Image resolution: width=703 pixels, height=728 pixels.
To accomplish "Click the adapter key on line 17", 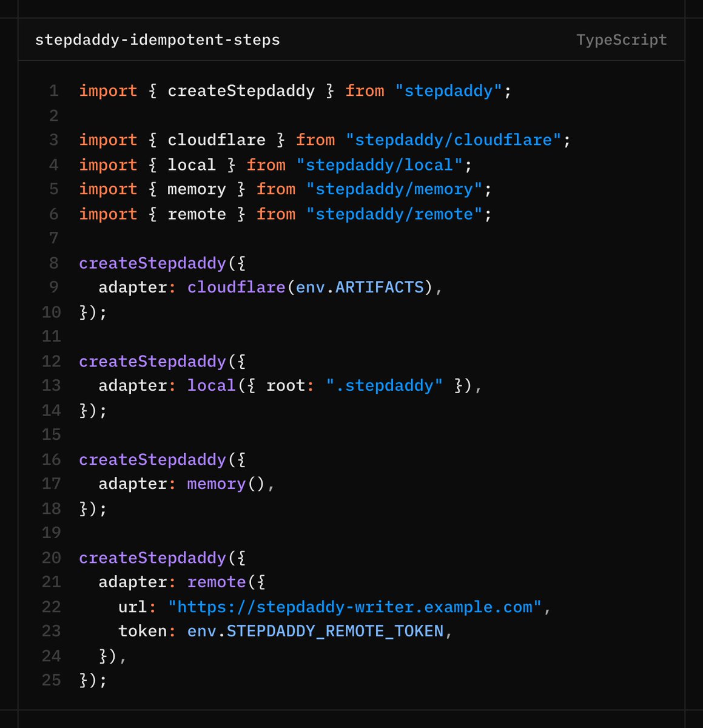I will click(x=133, y=484).
